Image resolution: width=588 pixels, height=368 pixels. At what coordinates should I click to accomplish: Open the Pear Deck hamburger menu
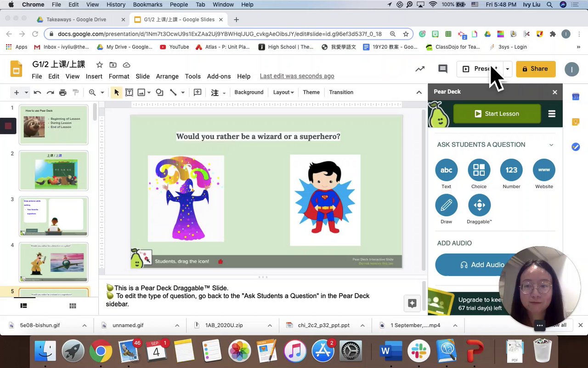click(552, 114)
